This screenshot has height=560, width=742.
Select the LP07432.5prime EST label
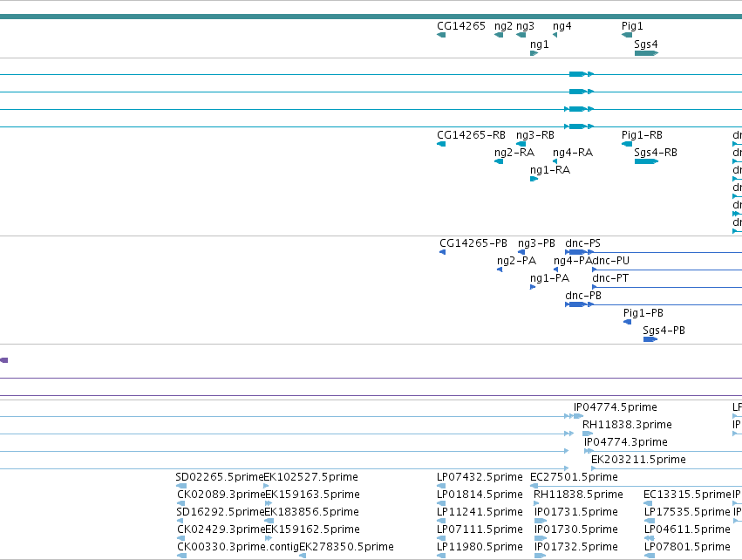click(480, 477)
